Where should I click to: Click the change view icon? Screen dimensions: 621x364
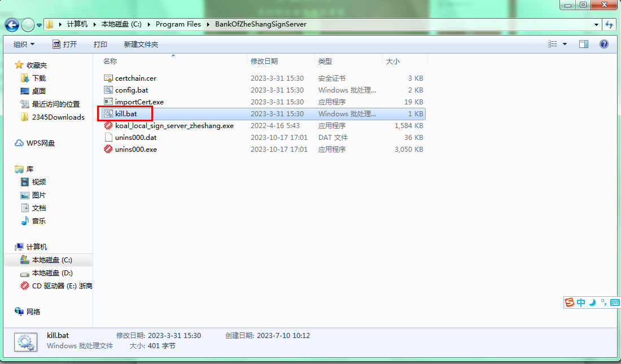coord(553,44)
